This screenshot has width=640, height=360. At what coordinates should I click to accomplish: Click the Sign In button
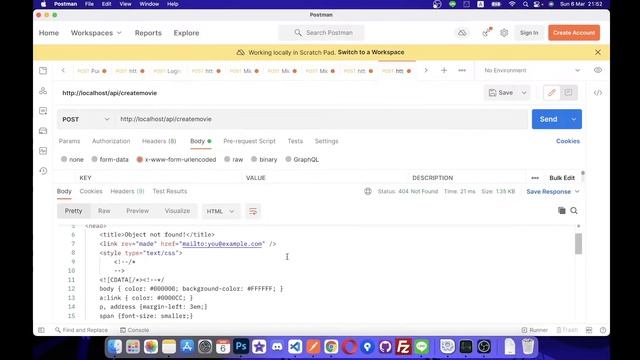pos(529,33)
